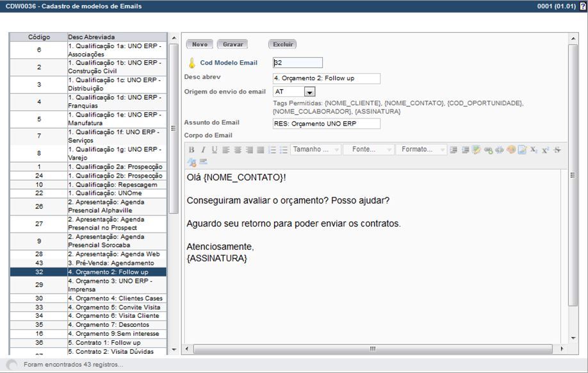Click the Novo button
Screen dimensions: 588x373
click(x=200, y=44)
